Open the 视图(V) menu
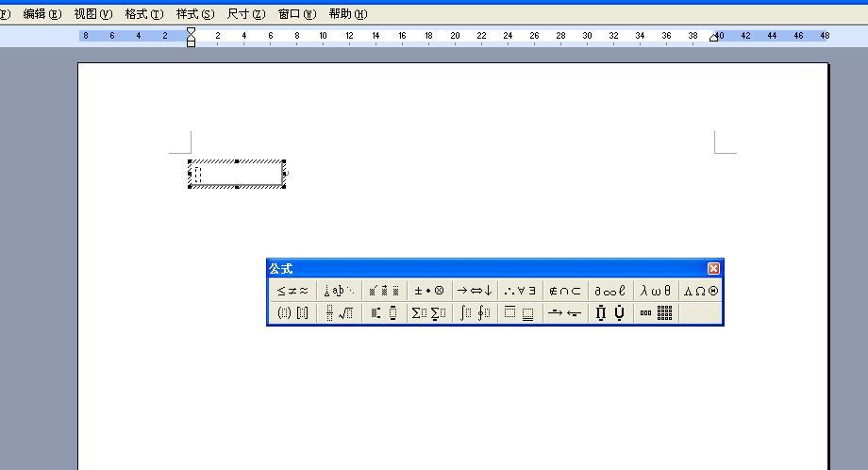 click(93, 14)
